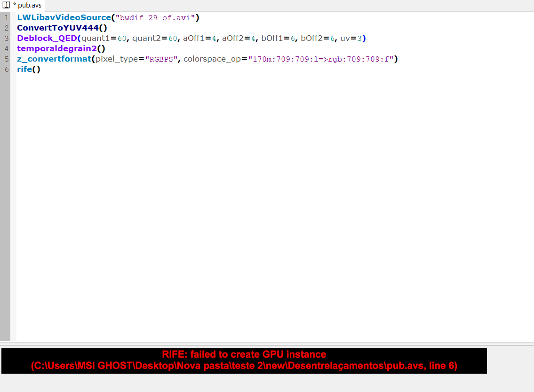Click the quant2=60 parameter value

tap(173, 39)
